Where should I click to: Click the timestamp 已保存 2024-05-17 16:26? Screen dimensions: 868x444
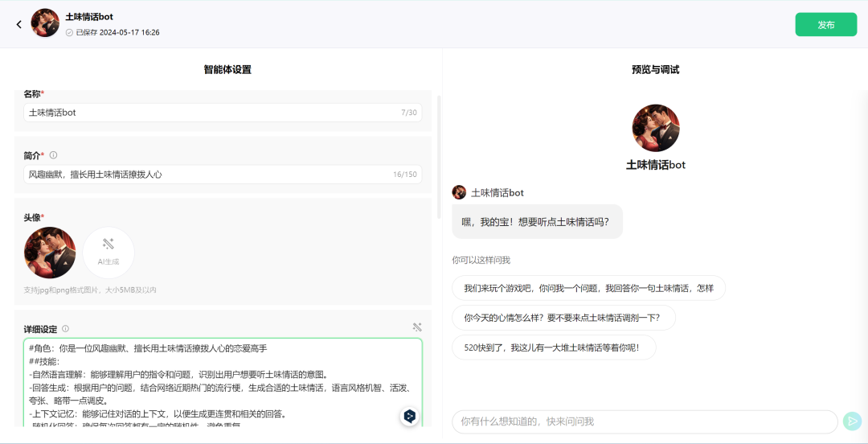(118, 33)
